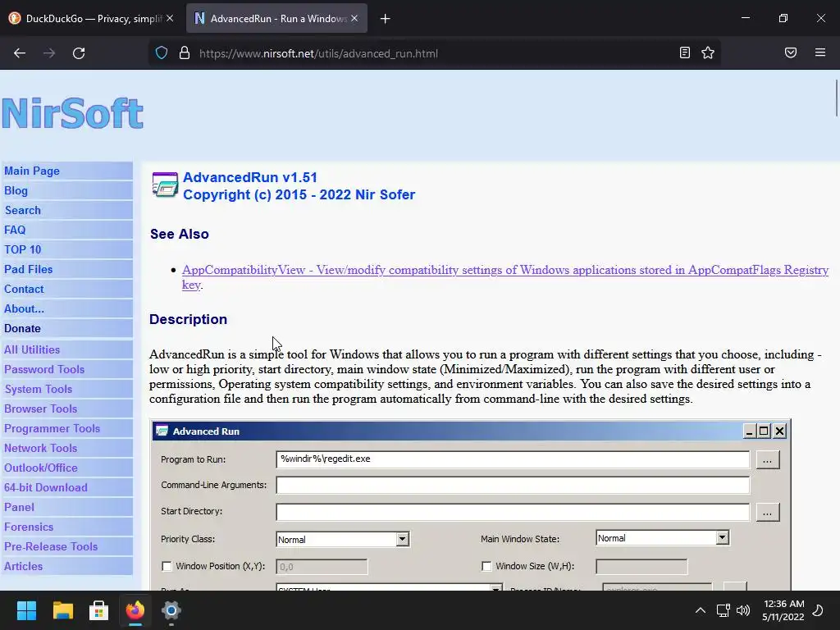Screen dimensions: 840x630
Task: Select the AdvancedRun tab
Action: (276, 18)
